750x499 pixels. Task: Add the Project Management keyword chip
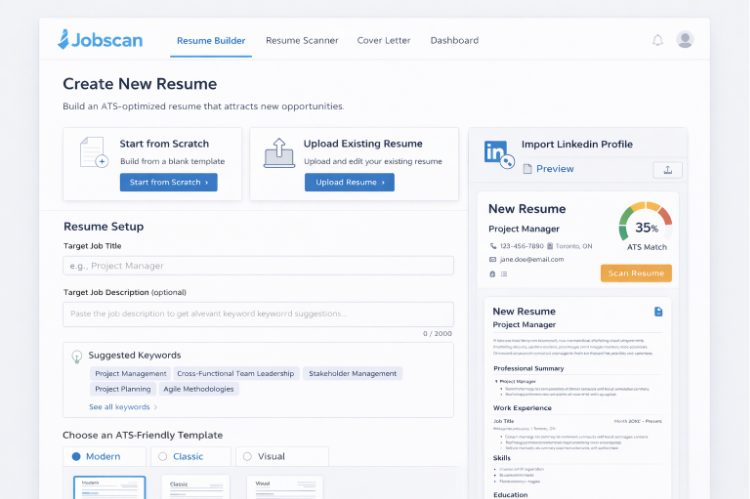(x=131, y=373)
